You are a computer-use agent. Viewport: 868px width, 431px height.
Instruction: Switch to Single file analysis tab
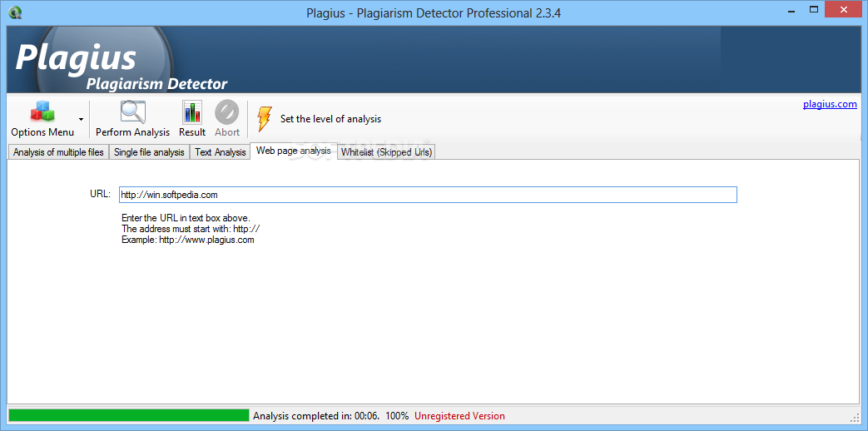click(149, 152)
